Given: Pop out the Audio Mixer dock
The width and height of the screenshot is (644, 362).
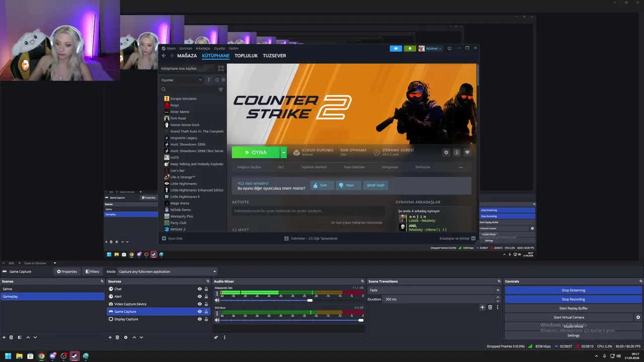Looking at the screenshot, I should (362, 282).
